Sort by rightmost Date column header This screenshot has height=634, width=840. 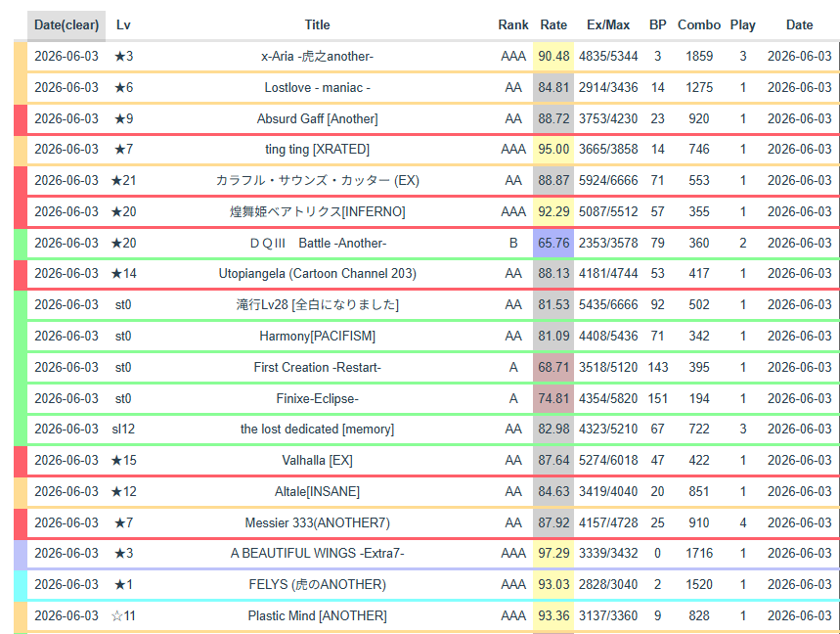[799, 25]
